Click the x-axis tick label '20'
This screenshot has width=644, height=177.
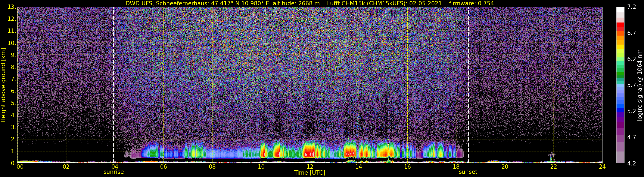[505, 167]
